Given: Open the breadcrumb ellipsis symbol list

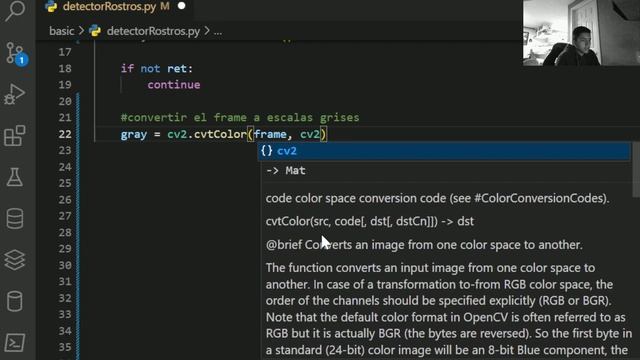Looking at the screenshot, I should (218, 31).
